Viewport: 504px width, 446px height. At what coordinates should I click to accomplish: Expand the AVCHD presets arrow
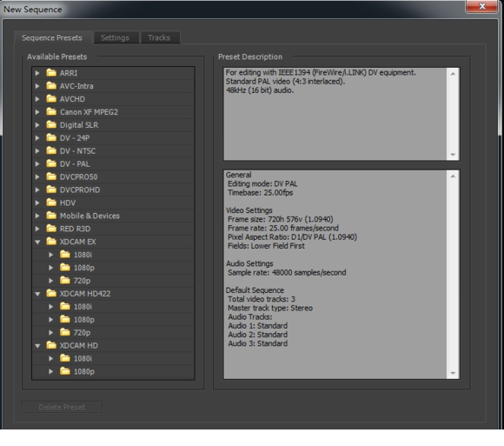[37, 99]
